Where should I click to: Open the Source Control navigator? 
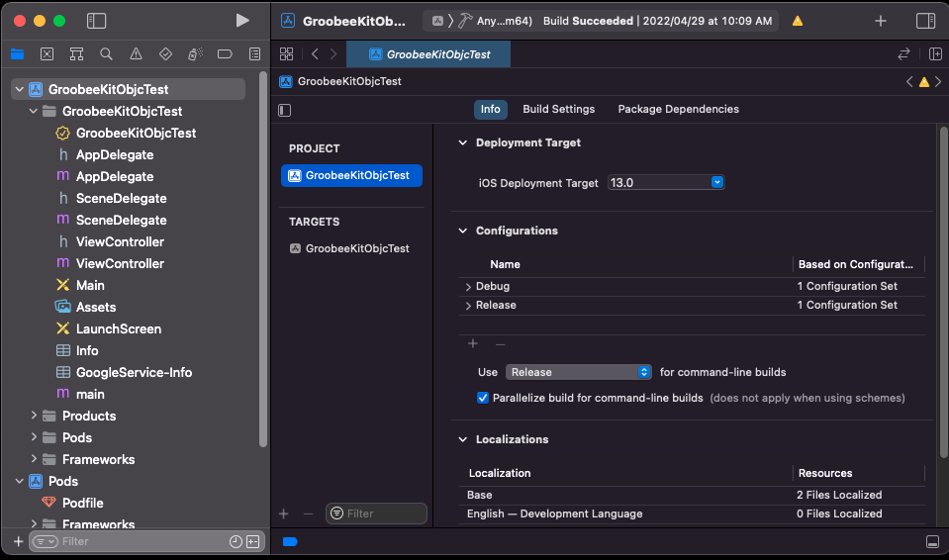point(47,54)
